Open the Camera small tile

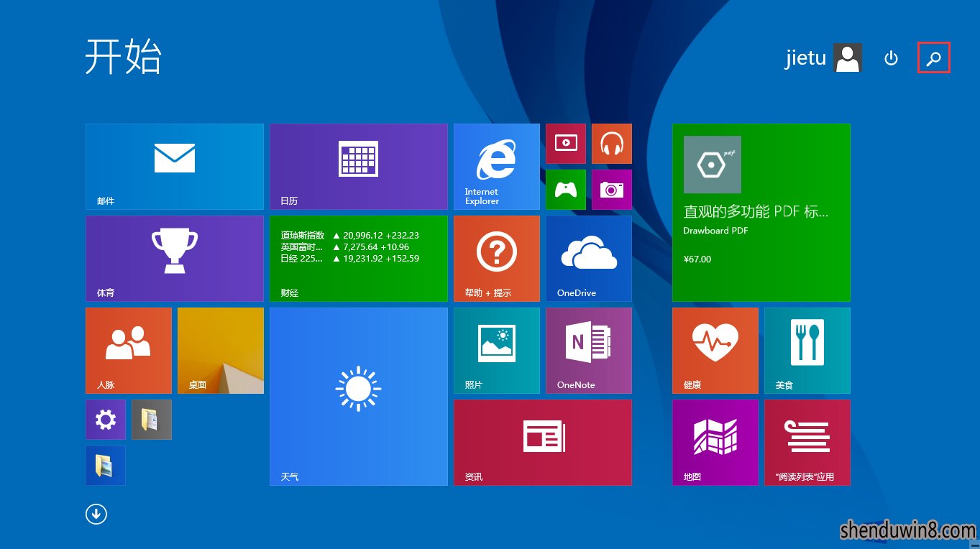click(612, 190)
